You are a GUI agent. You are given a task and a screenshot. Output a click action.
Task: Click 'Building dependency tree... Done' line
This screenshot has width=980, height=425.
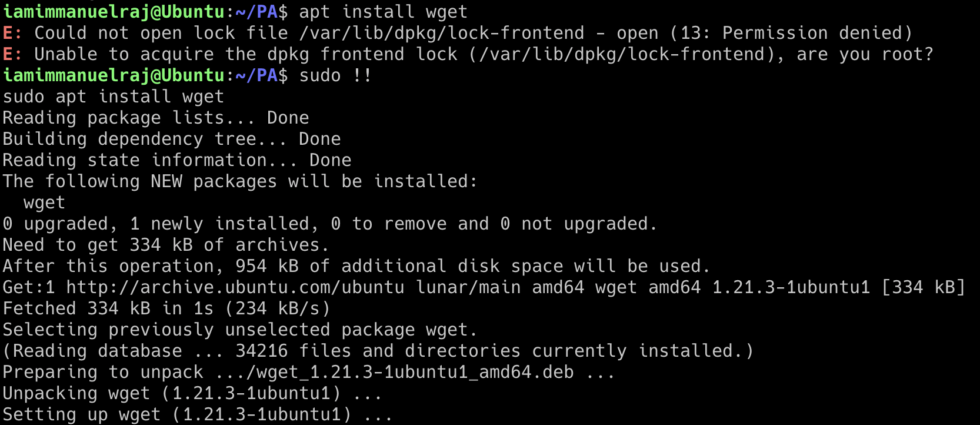pos(172,139)
